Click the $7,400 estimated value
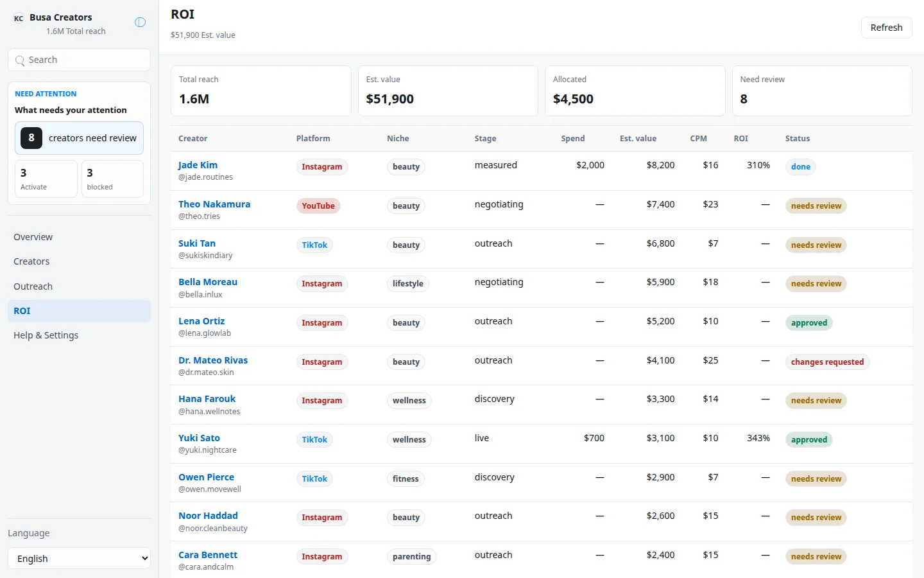924x578 pixels. tap(660, 204)
